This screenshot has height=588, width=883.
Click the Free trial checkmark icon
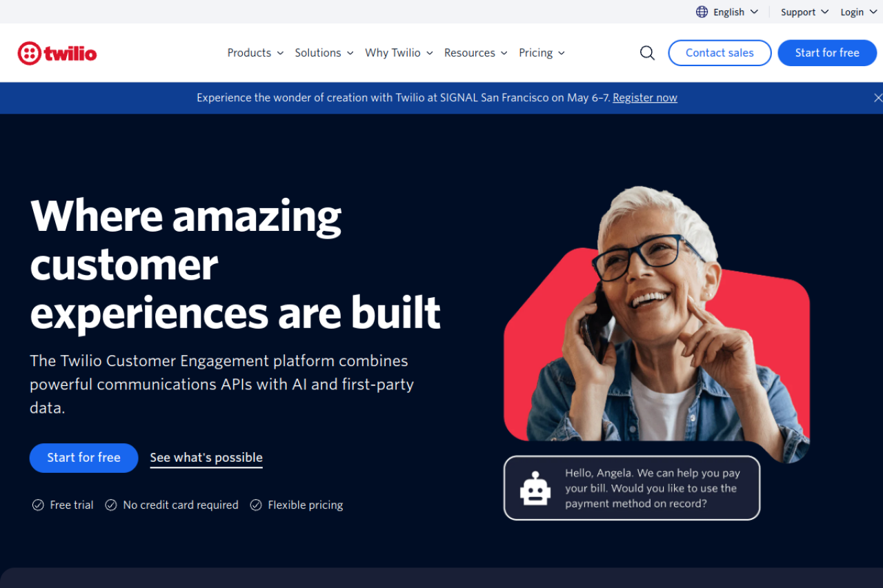click(x=38, y=505)
